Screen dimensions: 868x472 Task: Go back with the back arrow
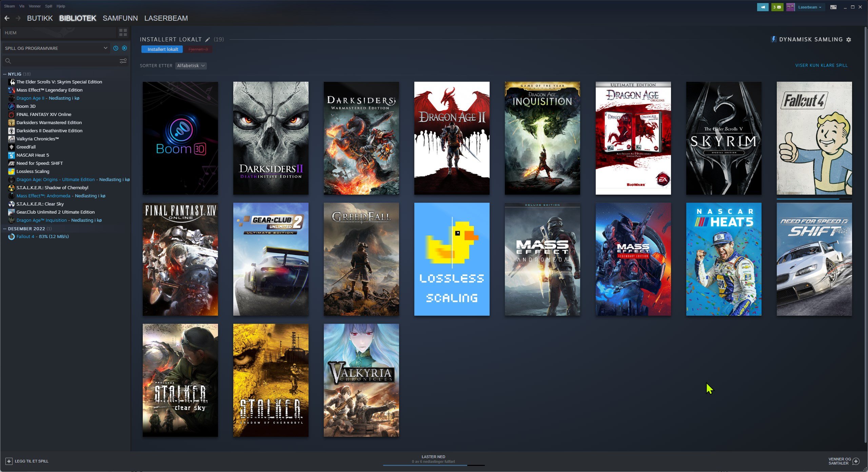coord(7,18)
